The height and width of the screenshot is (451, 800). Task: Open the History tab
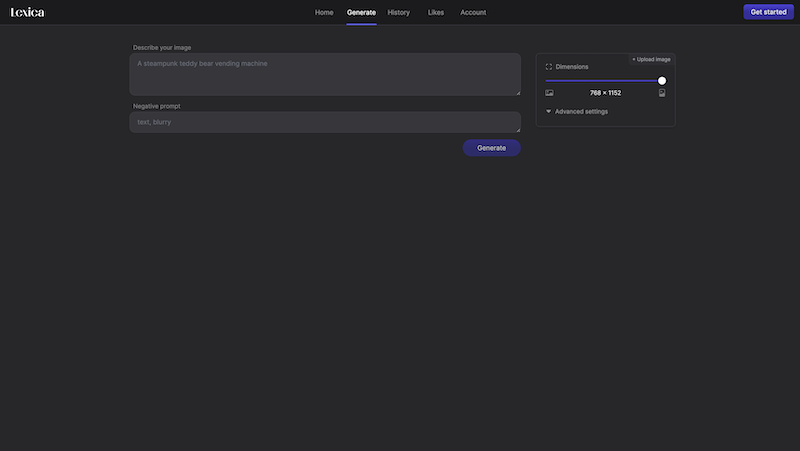tap(398, 12)
